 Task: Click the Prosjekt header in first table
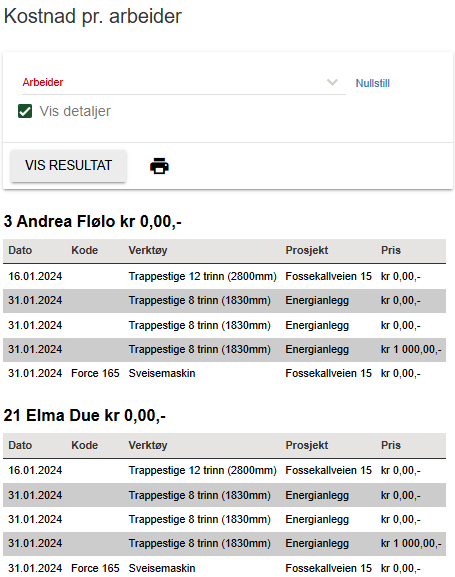[x=307, y=250]
